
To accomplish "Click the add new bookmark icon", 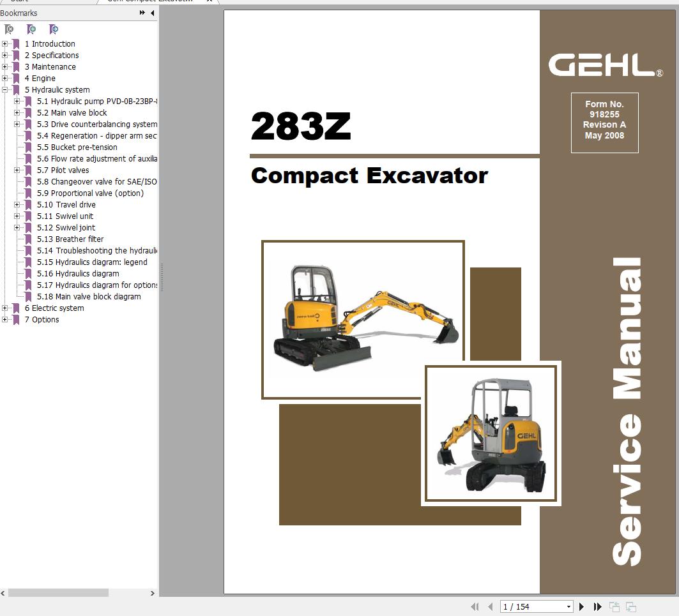I will tap(31, 30).
